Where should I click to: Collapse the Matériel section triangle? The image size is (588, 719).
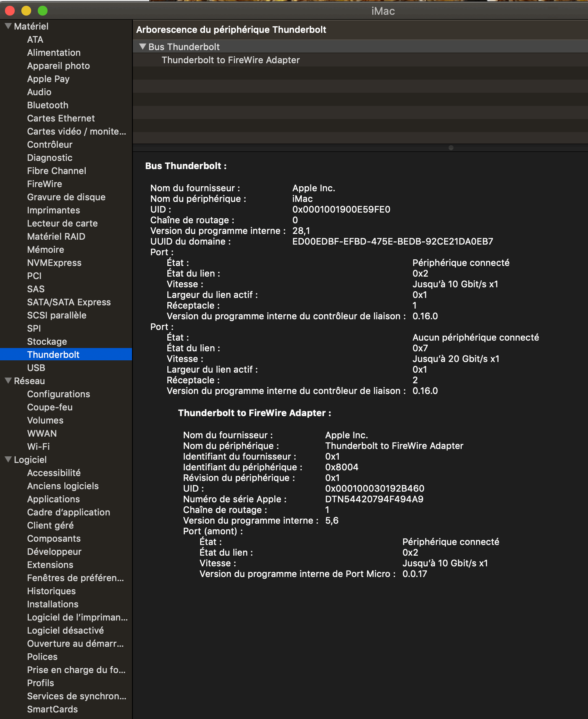coord(8,26)
